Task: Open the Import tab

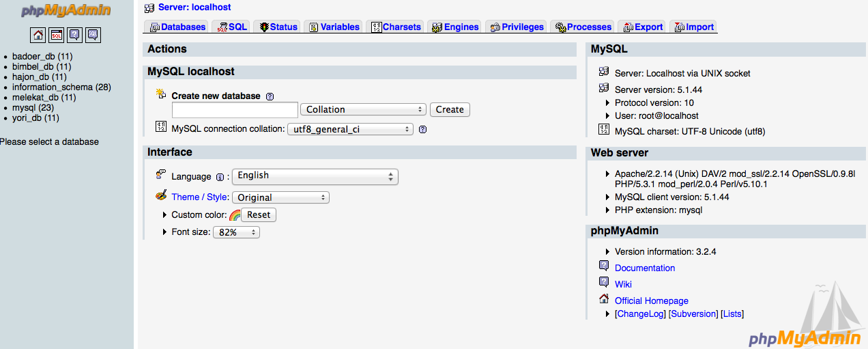Action: click(x=693, y=27)
